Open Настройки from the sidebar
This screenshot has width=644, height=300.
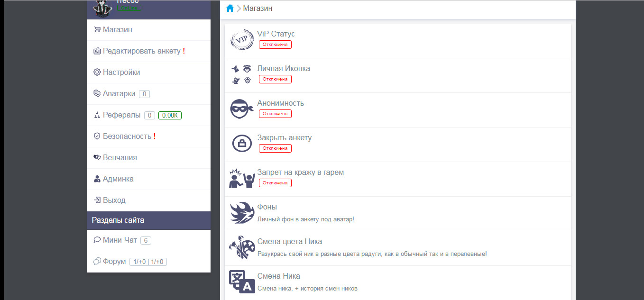coord(121,73)
